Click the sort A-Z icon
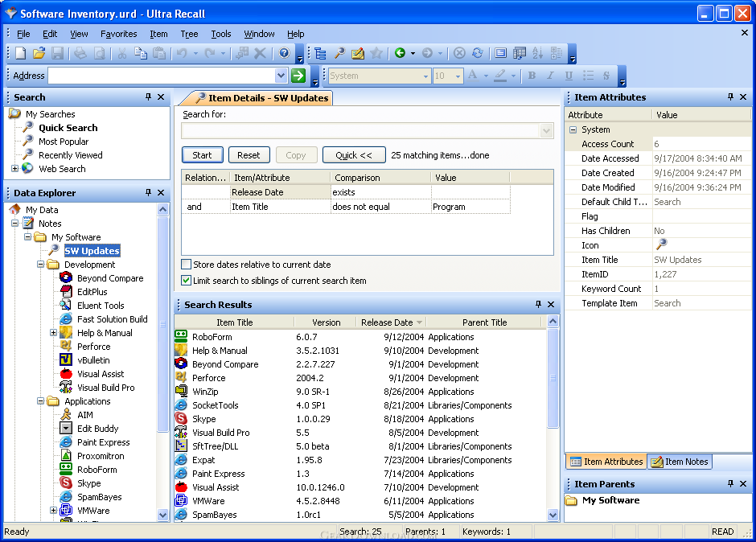 click(x=537, y=53)
